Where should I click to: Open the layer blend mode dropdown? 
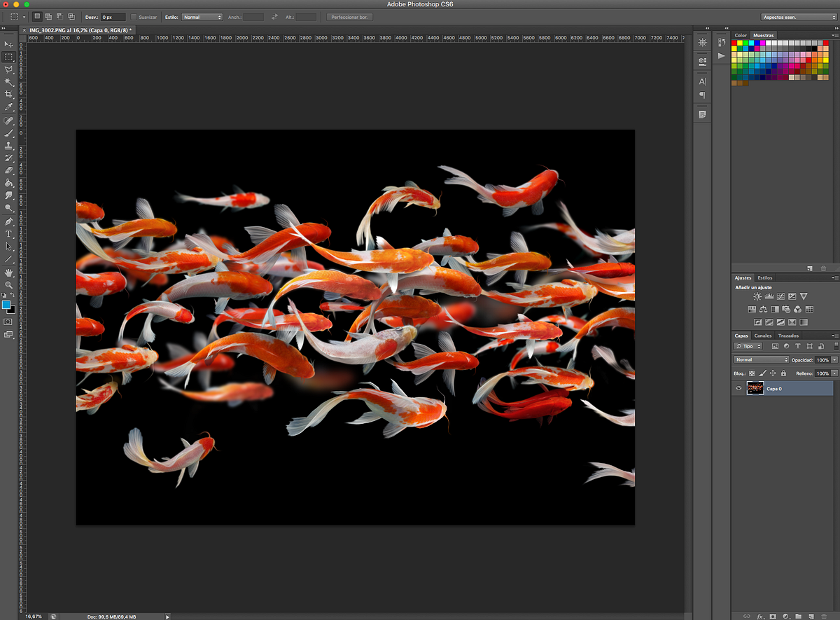point(760,360)
